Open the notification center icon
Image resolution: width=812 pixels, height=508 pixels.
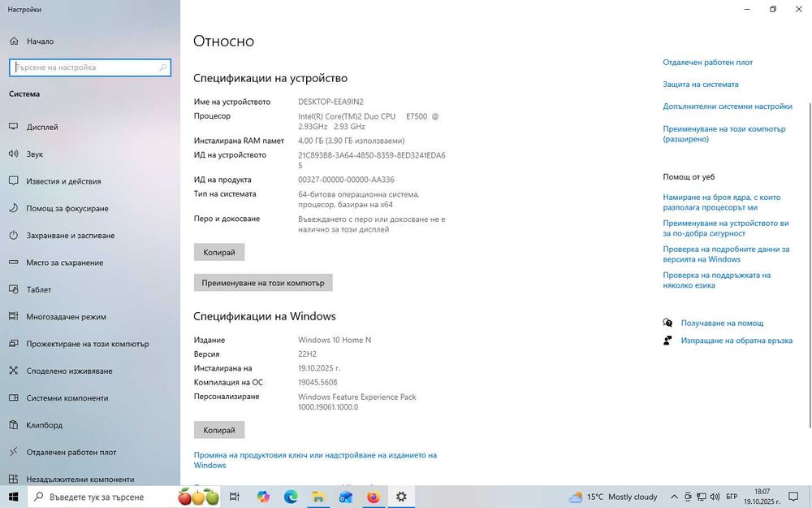(x=793, y=497)
